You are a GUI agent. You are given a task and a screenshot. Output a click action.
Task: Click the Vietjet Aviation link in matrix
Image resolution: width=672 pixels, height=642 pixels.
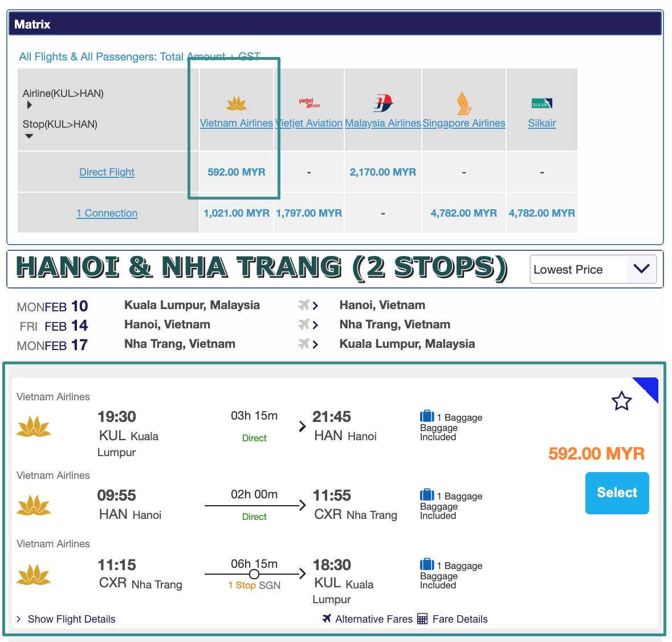pos(309,123)
